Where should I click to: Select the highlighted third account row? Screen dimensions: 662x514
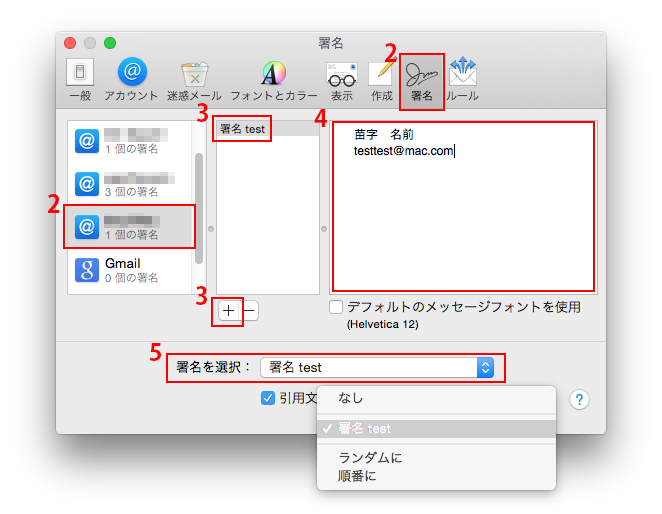130,227
